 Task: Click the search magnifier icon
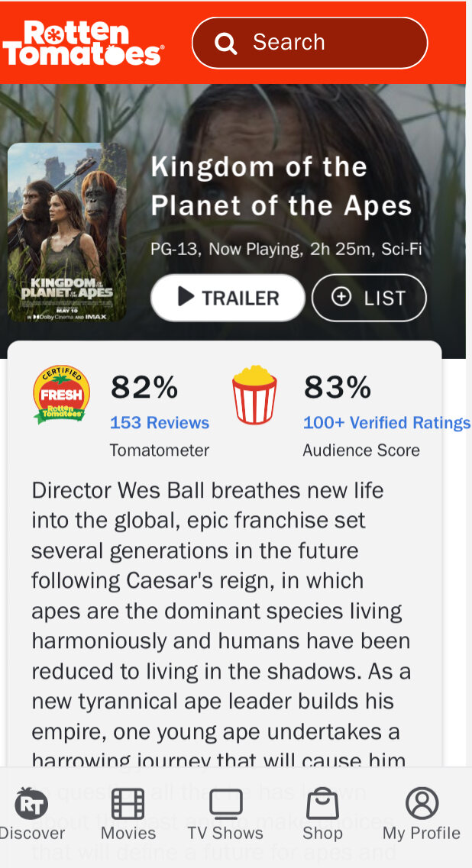point(226,44)
